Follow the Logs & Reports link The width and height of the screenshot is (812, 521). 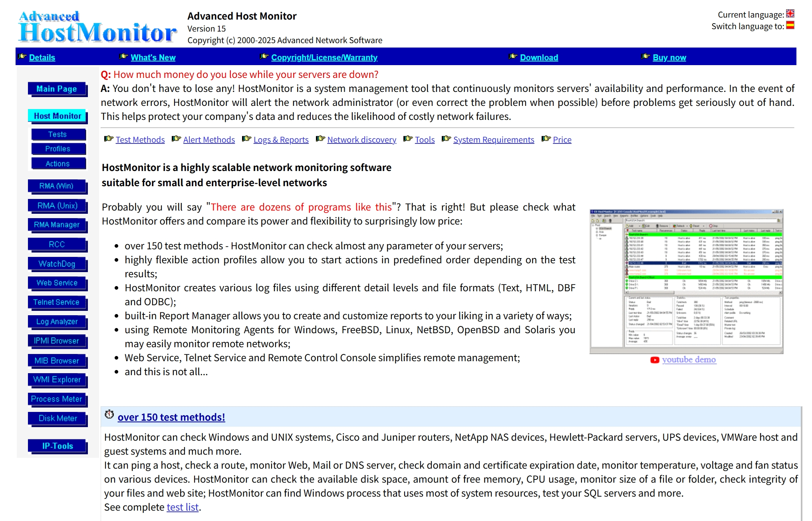point(281,140)
